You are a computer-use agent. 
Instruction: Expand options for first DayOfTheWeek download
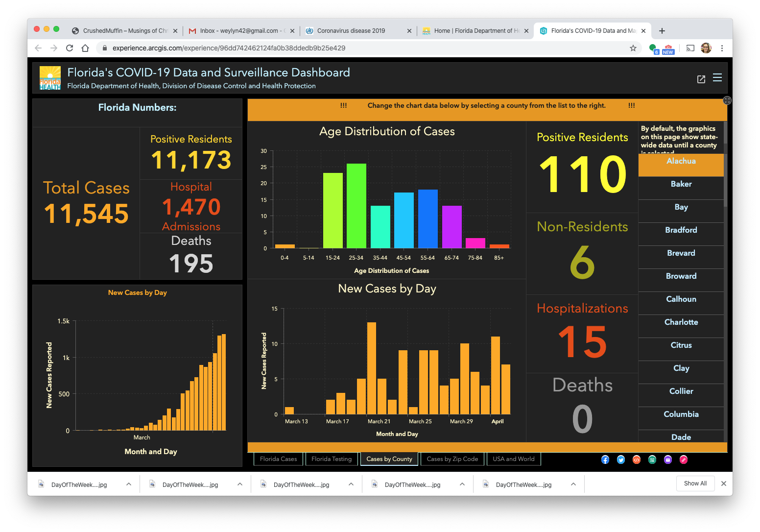(x=129, y=484)
